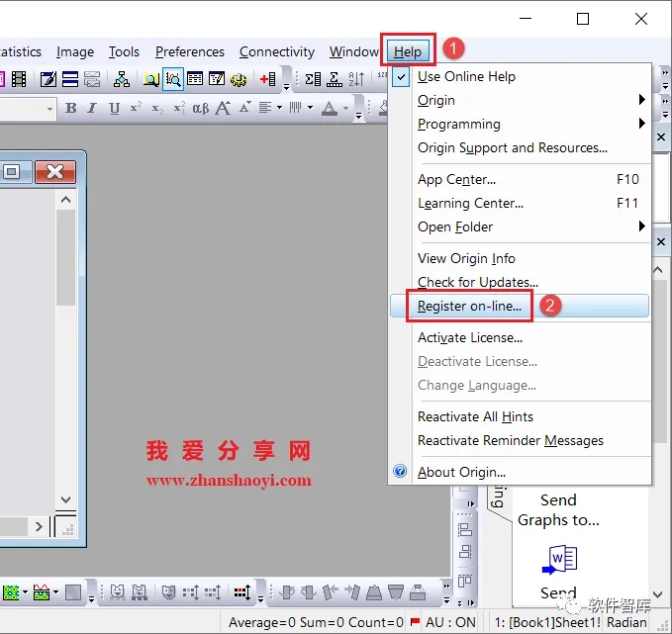This screenshot has width=672, height=634.
Task: Click the decrease font size icon
Action: [244, 107]
